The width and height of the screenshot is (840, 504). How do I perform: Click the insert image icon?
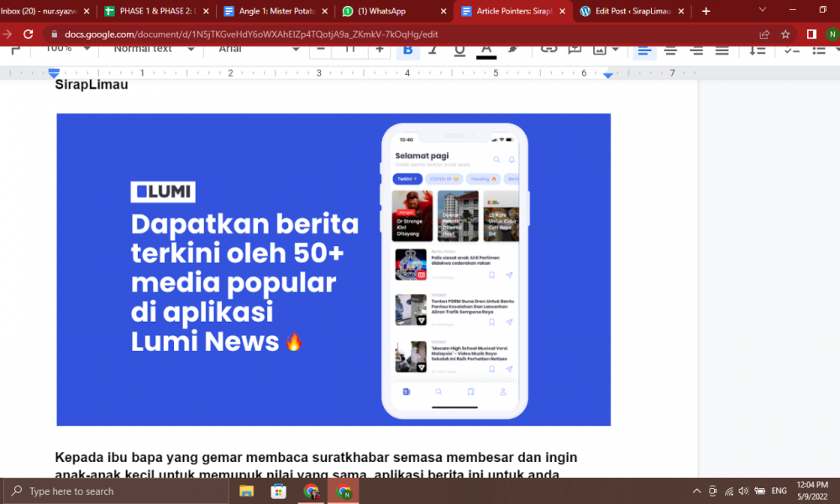[x=600, y=50]
